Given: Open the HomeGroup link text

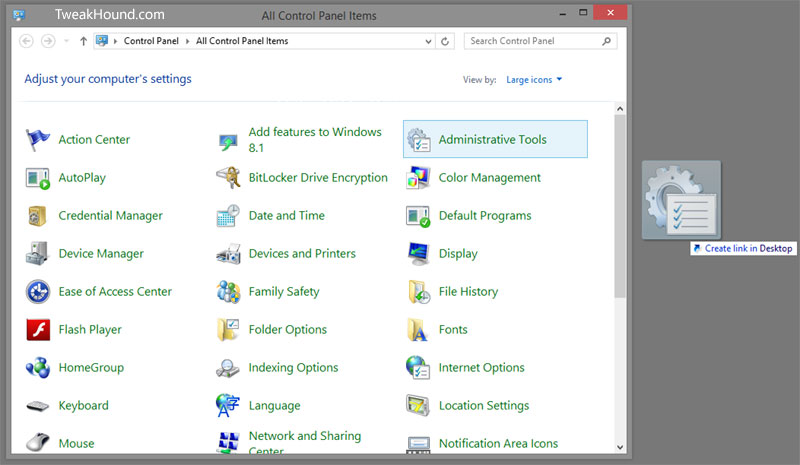Looking at the screenshot, I should (x=91, y=368).
